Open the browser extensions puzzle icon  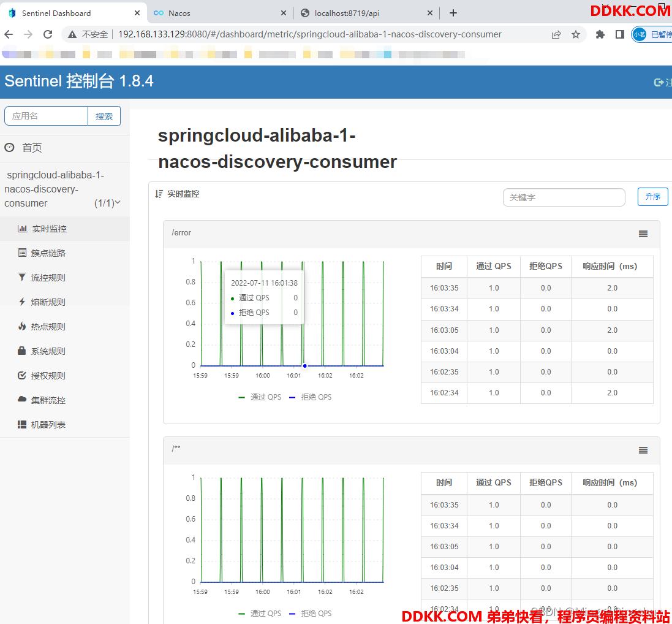[x=600, y=34]
